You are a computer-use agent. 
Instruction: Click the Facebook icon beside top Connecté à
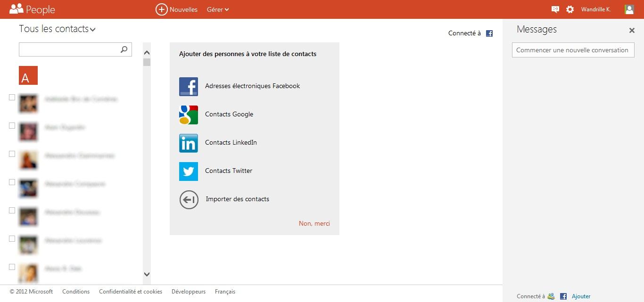click(x=489, y=33)
